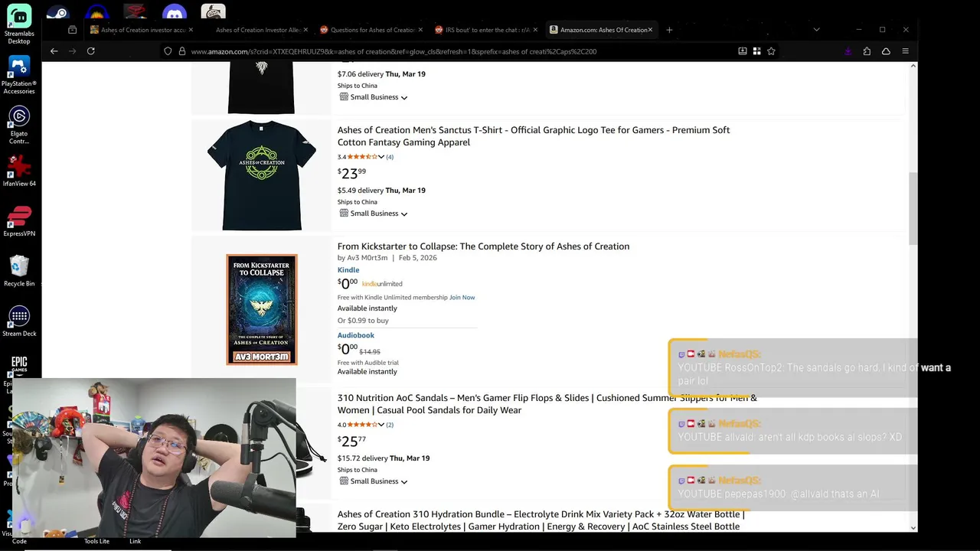Open a new browser tab
Viewport: 980px width, 551px height.
pyautogui.click(x=669, y=30)
